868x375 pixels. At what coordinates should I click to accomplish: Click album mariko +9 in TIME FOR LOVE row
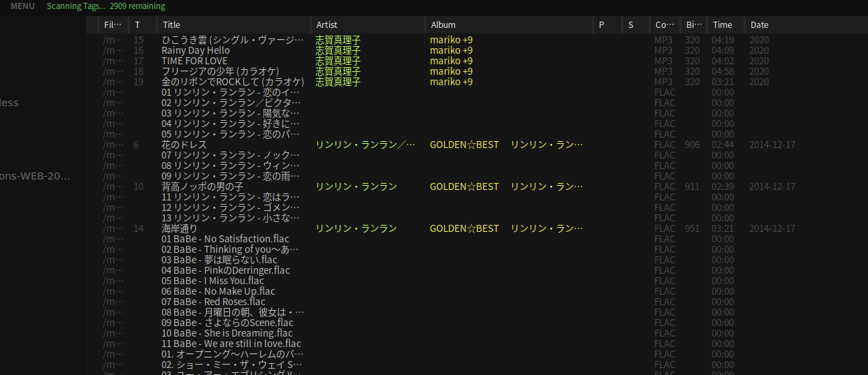(451, 61)
